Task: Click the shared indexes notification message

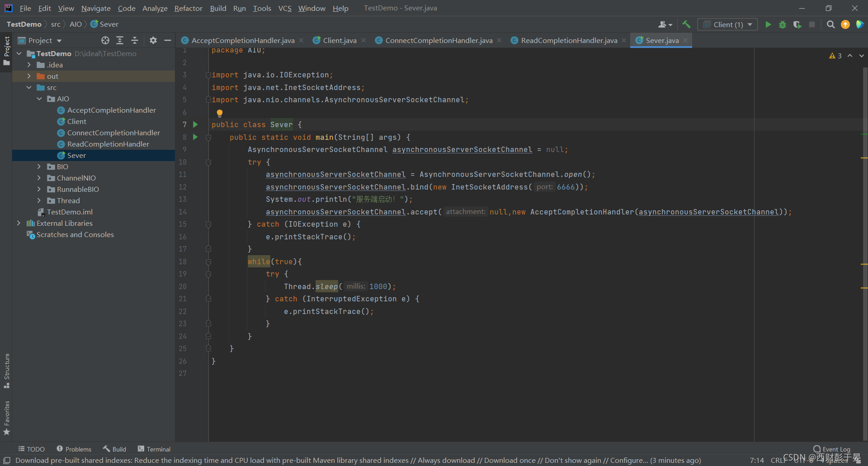Action: click(358, 460)
